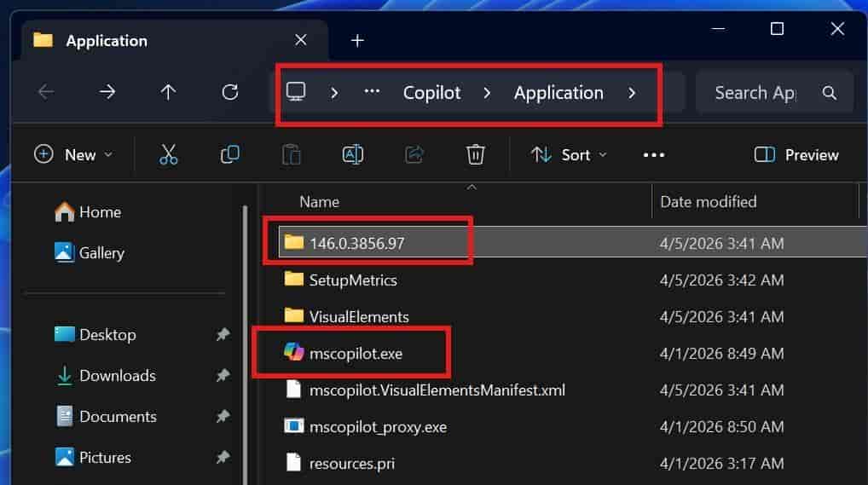
Task: Sort by Date modified column header
Action: pyautogui.click(x=708, y=202)
